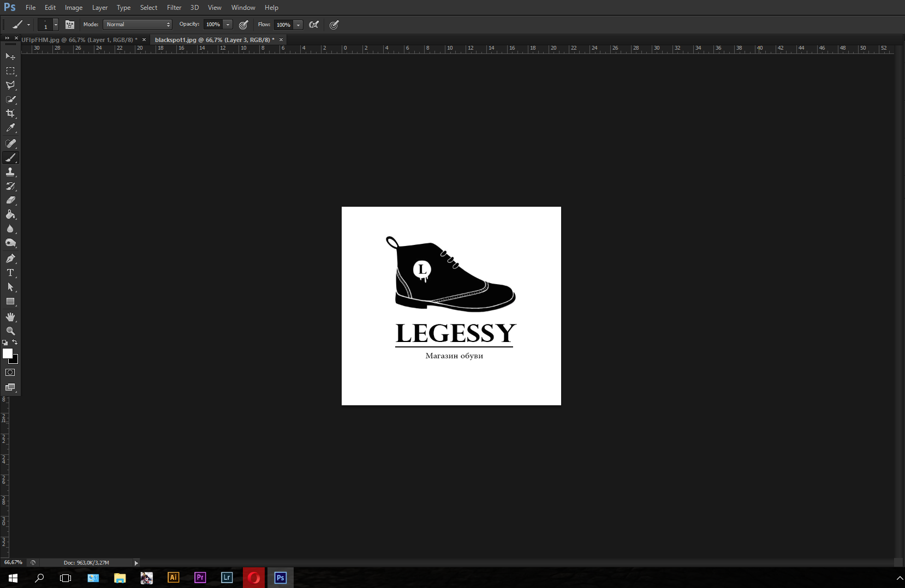Image resolution: width=905 pixels, height=588 pixels.
Task: Toggle pressure for opacity button
Action: click(x=243, y=25)
